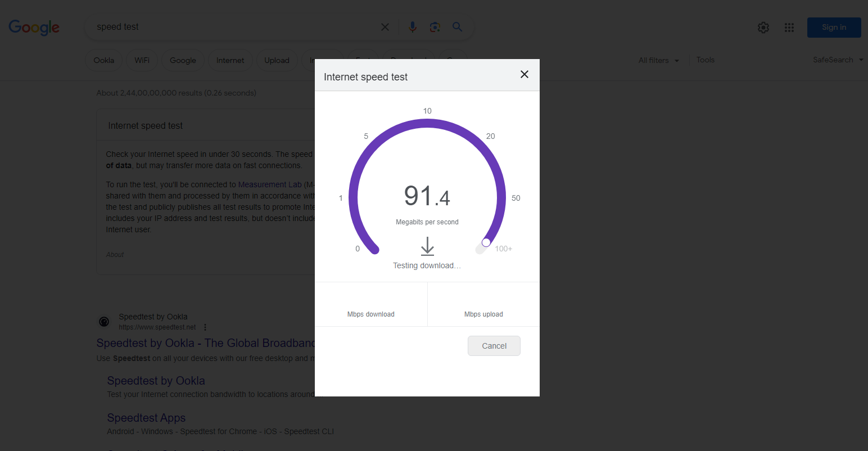Cancel the running speed test
Viewport: 868px width, 451px height.
coord(494,346)
